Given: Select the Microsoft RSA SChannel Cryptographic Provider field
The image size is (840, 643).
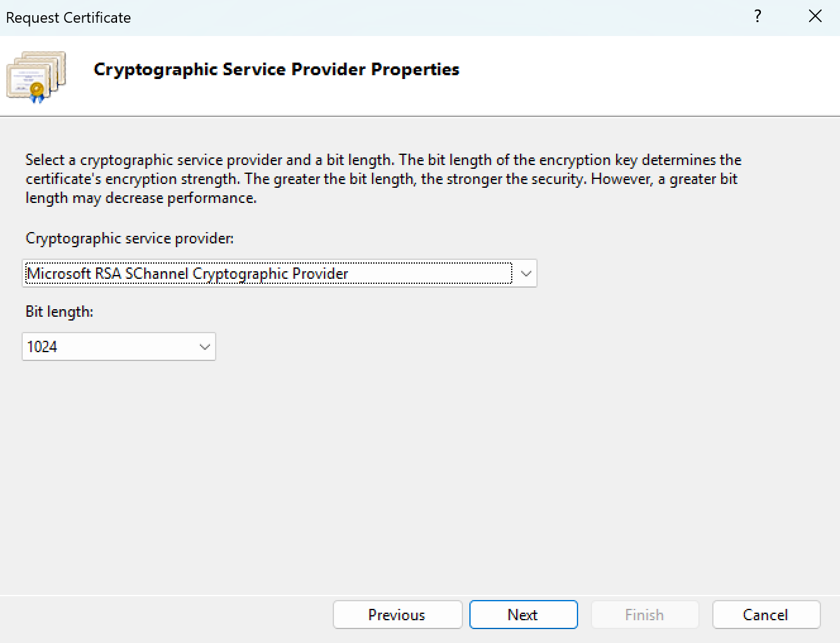Looking at the screenshot, I should pyautogui.click(x=268, y=274).
